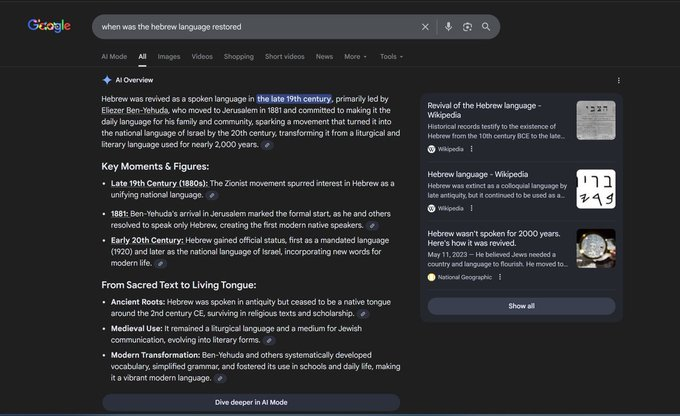The image size is (680, 416).
Task: Click the 'AI Overview' label text
Action: pos(134,80)
